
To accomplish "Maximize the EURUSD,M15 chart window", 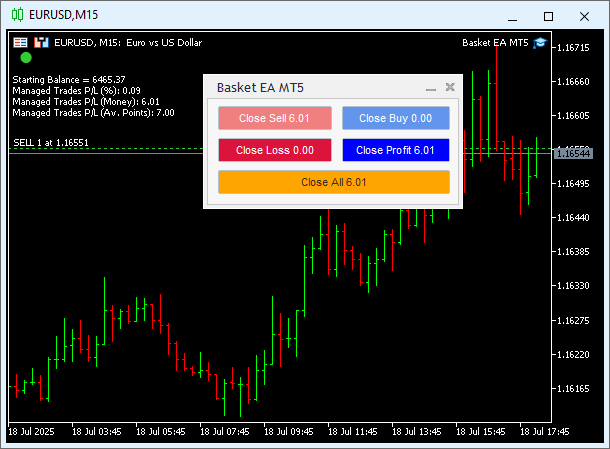I will (549, 16).
